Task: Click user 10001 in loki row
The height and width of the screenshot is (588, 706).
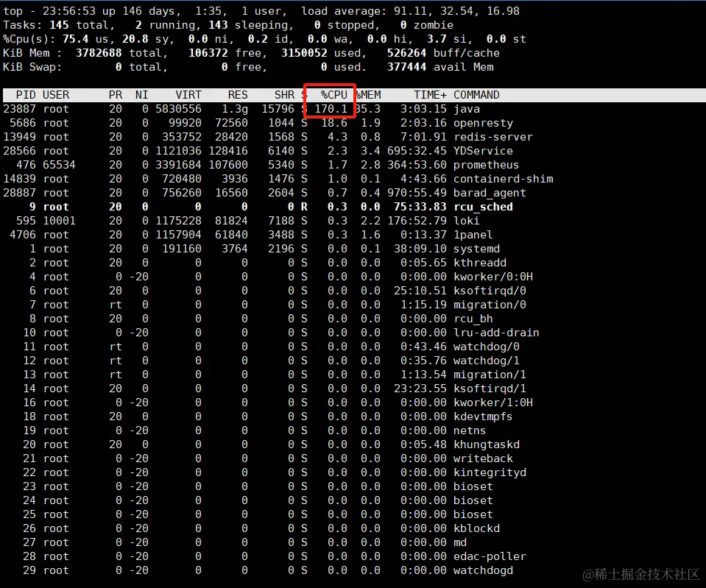Action: (x=59, y=221)
